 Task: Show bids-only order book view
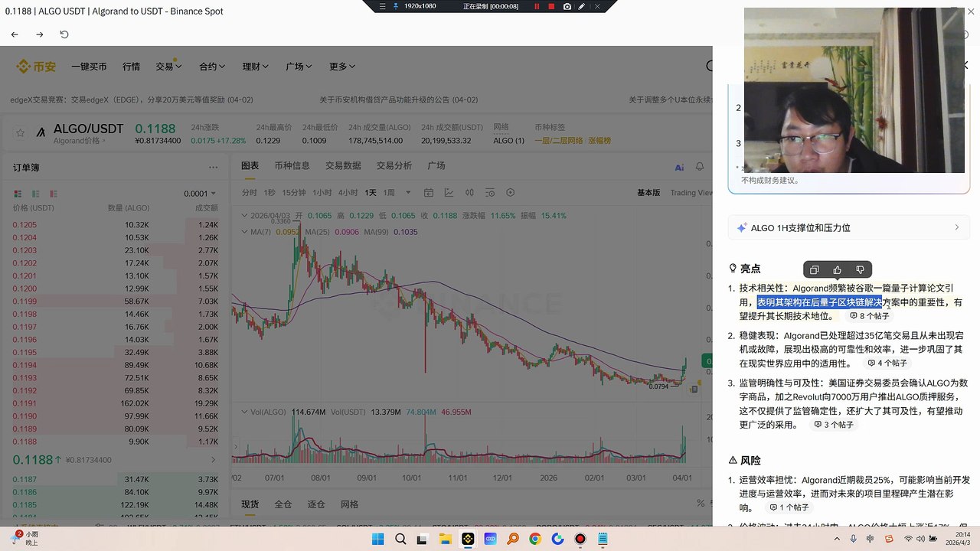(36, 194)
